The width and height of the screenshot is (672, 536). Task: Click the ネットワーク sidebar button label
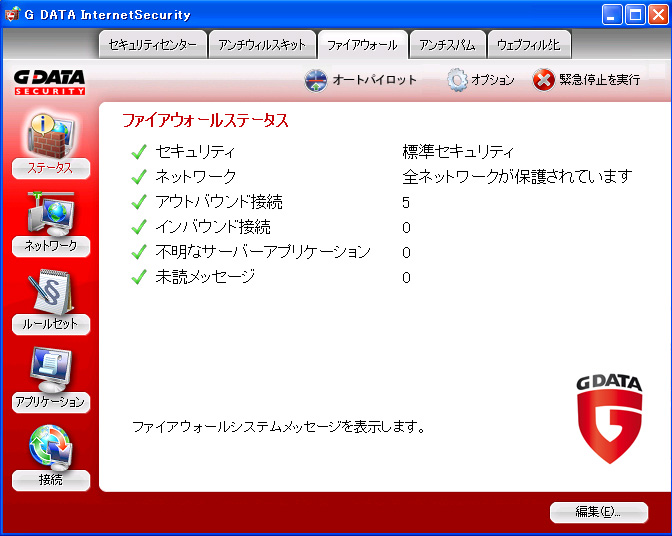[51, 246]
